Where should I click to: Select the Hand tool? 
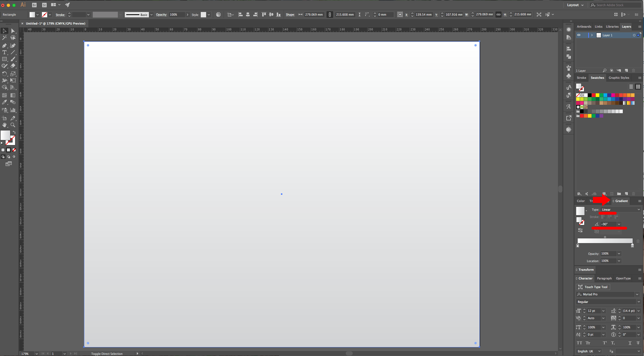(x=4, y=125)
